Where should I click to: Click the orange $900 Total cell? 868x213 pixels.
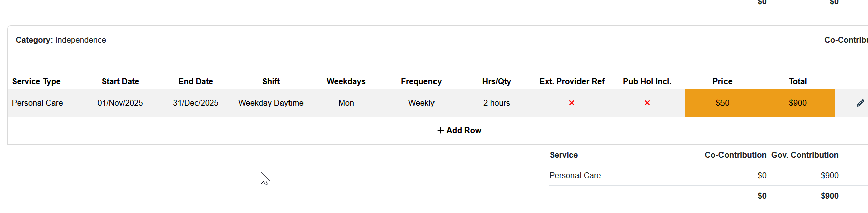coord(797,103)
